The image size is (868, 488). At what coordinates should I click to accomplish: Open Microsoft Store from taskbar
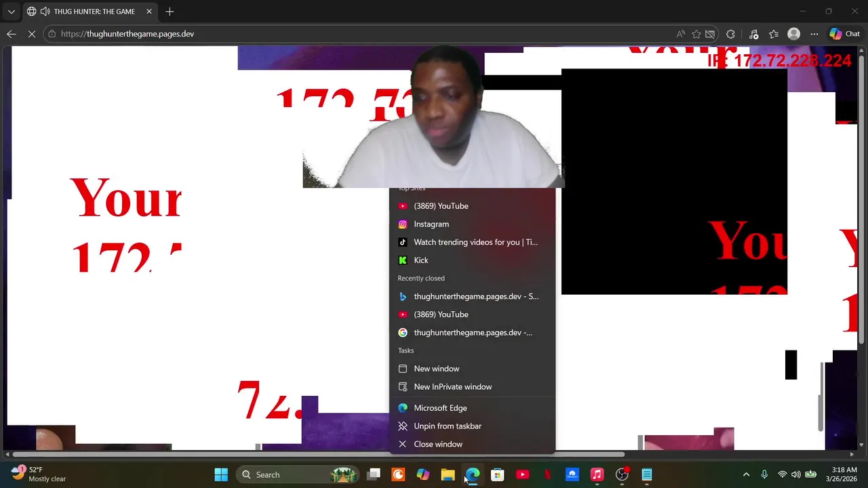coord(498,474)
